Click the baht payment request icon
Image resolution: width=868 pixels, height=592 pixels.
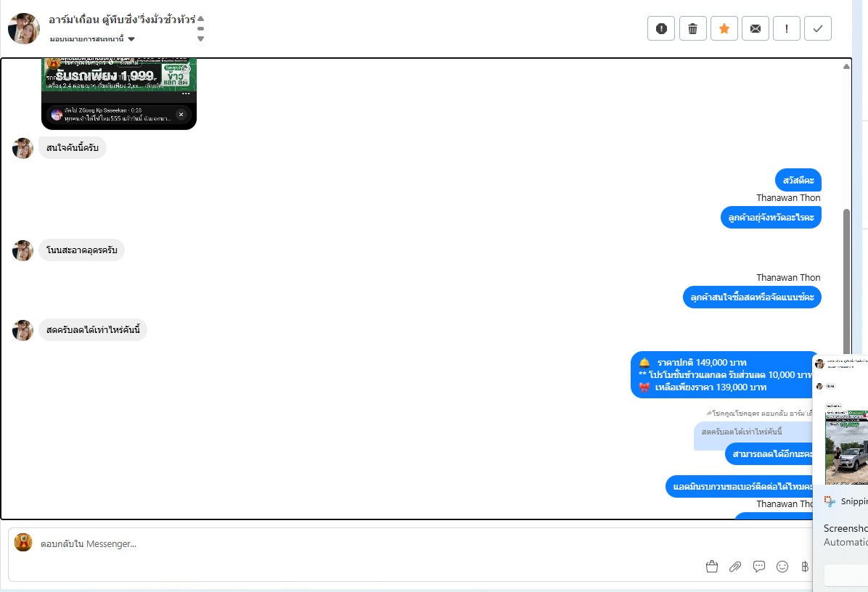(805, 567)
